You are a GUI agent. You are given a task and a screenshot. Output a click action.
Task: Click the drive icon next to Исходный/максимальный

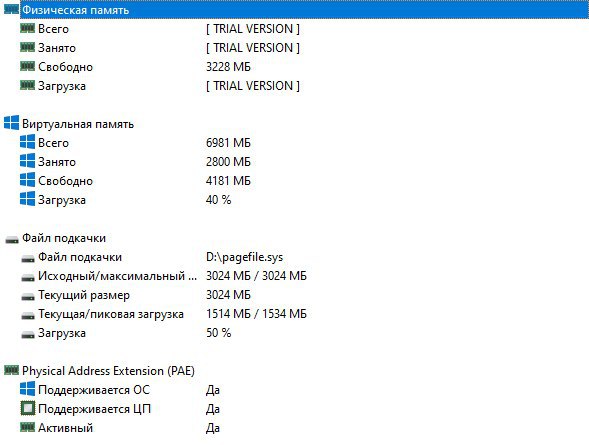click(28, 278)
